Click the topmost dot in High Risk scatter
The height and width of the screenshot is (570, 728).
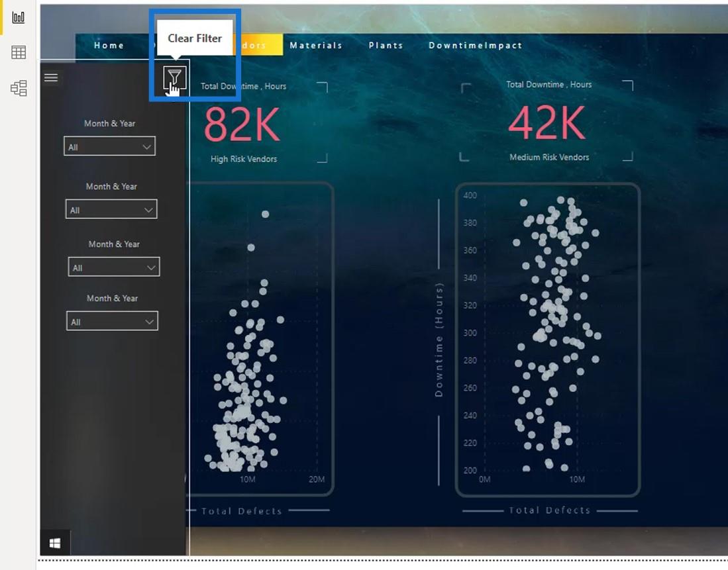[265, 214]
